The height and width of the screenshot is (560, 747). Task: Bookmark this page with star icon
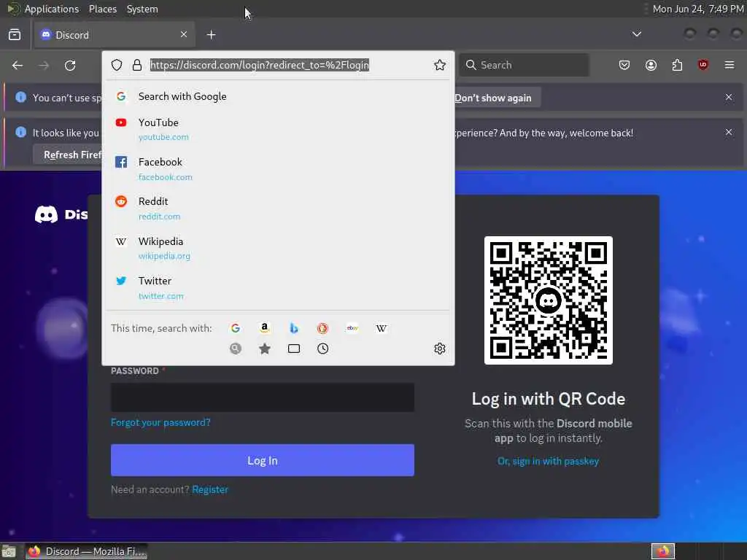[439, 65]
